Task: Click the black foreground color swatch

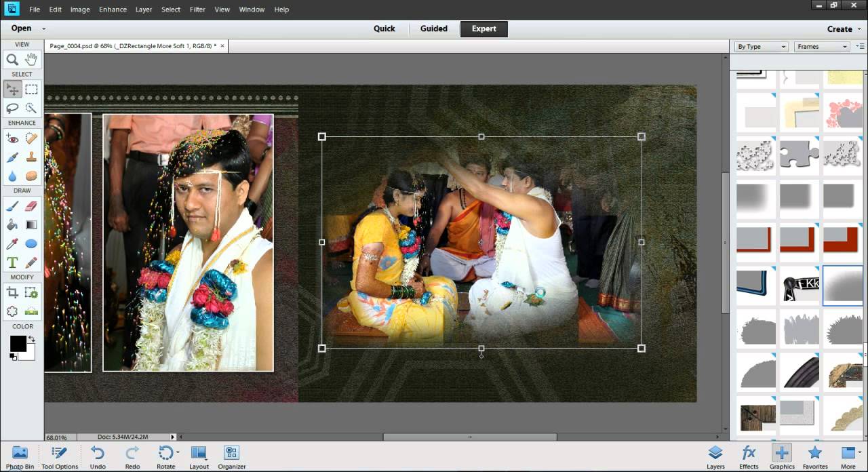Action: click(x=18, y=343)
